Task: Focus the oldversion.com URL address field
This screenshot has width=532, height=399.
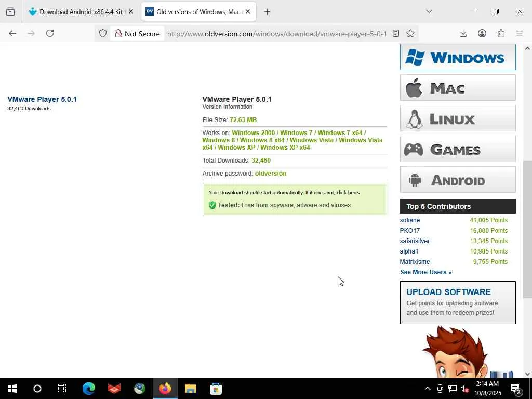Action: point(277,34)
